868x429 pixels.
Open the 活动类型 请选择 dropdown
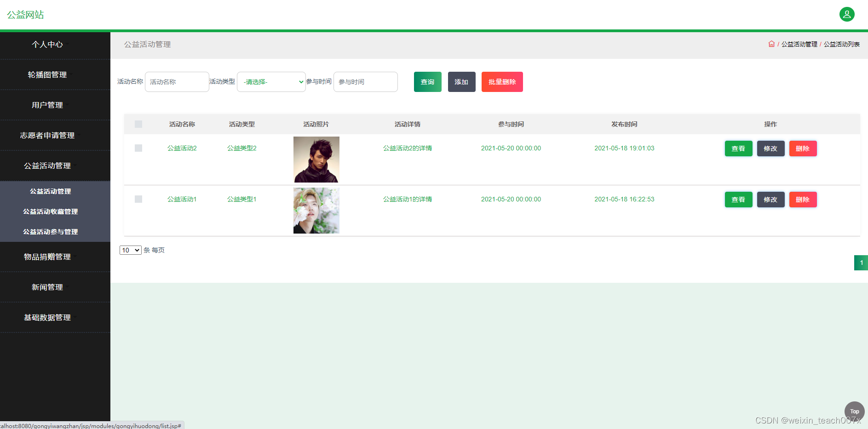[271, 82]
